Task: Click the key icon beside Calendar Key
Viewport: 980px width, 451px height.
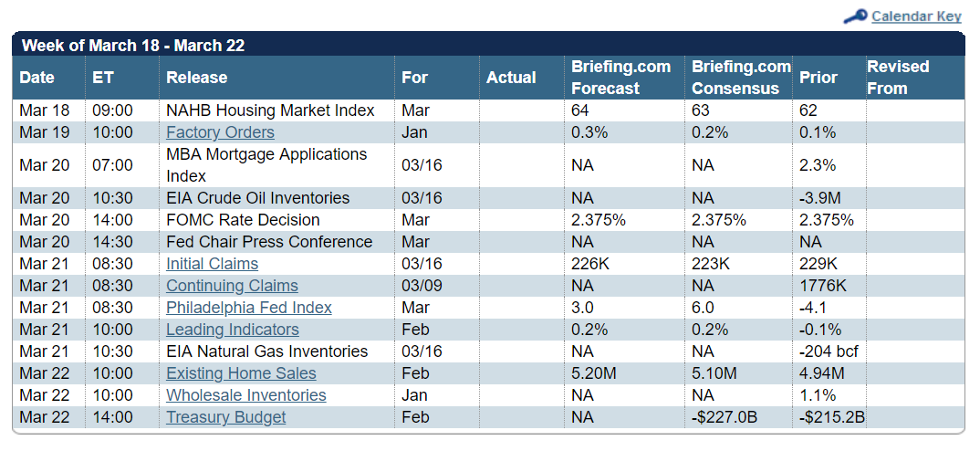Action: pos(855,16)
